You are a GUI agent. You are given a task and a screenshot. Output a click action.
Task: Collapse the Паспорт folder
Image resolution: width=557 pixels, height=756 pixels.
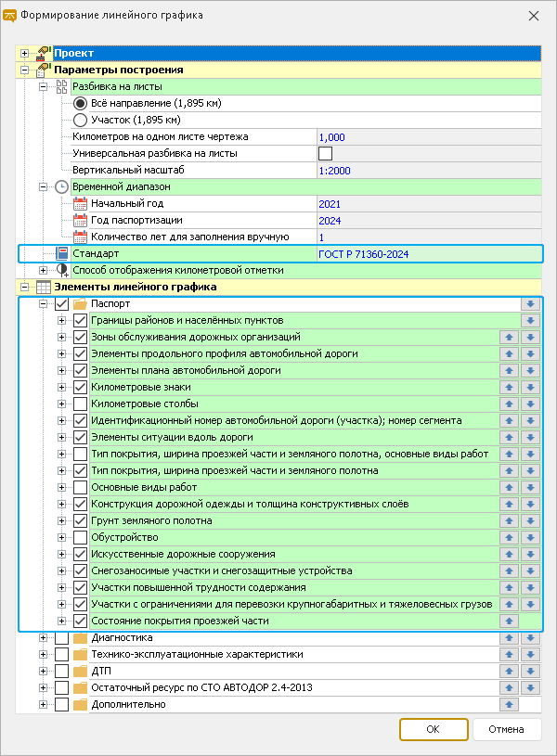point(43,303)
